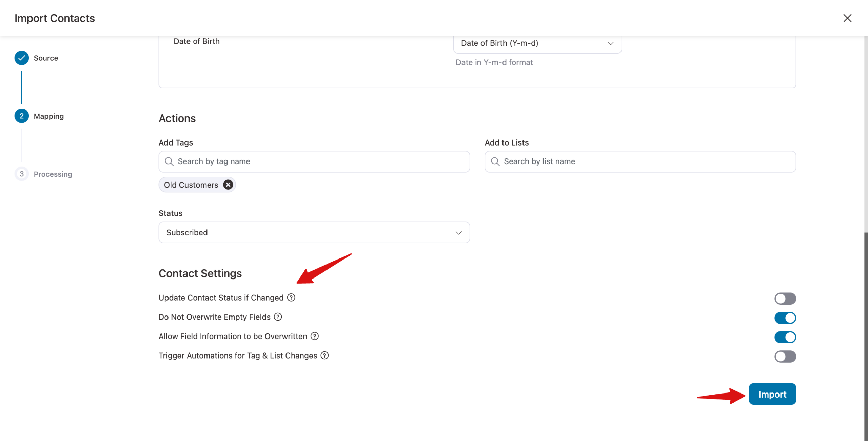The width and height of the screenshot is (868, 441).
Task: Remove the Old Customers tag
Action: (228, 185)
